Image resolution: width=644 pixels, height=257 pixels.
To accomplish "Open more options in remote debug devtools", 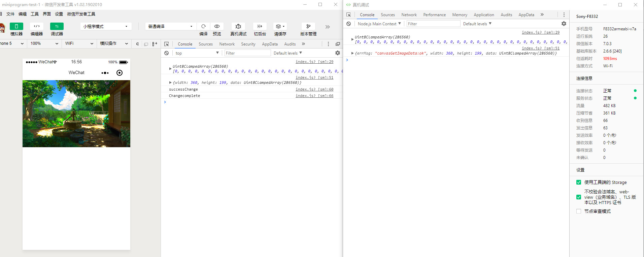I will (564, 15).
